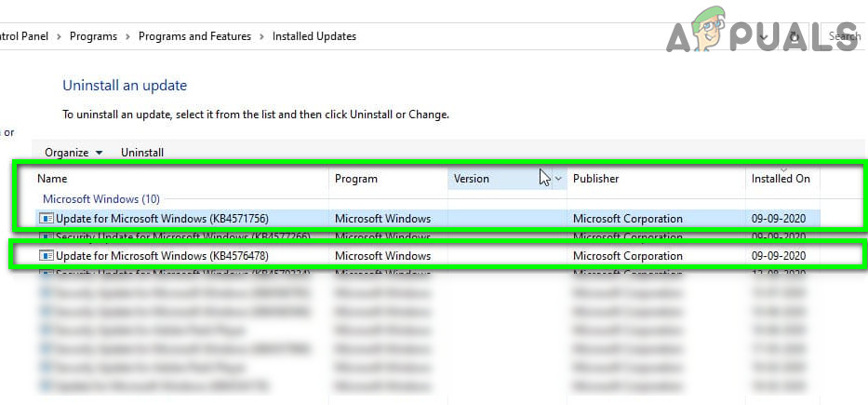Open the Organize dropdown menu

tap(73, 153)
